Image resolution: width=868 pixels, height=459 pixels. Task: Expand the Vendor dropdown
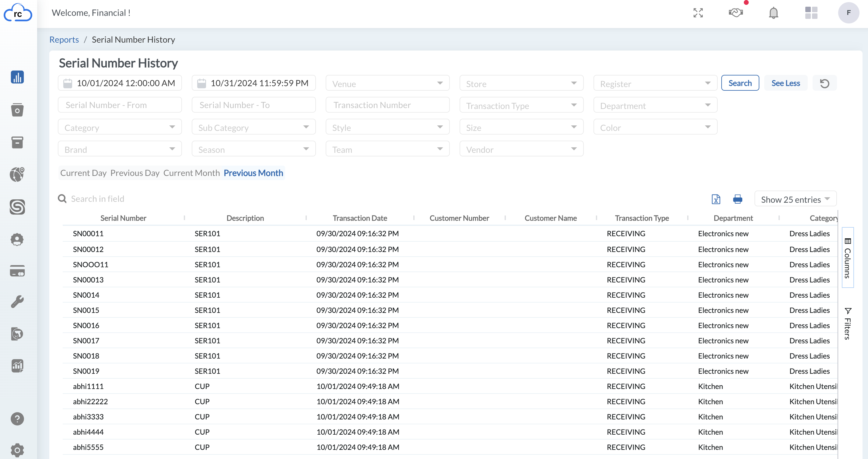point(521,149)
